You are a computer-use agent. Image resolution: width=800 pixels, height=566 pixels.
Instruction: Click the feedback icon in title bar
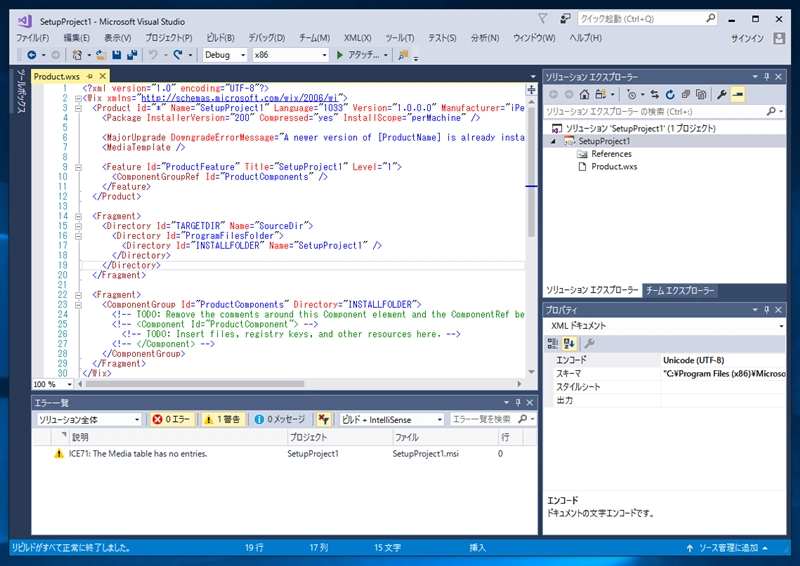click(x=565, y=19)
